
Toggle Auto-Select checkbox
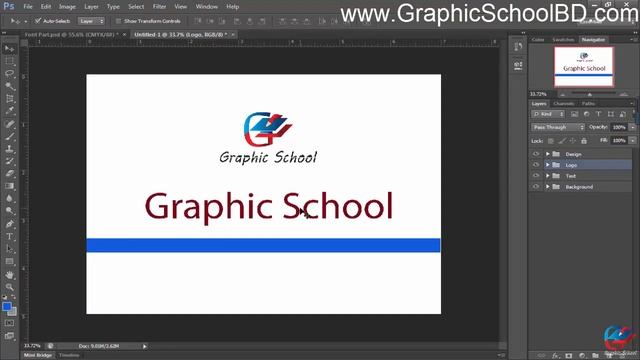38,21
